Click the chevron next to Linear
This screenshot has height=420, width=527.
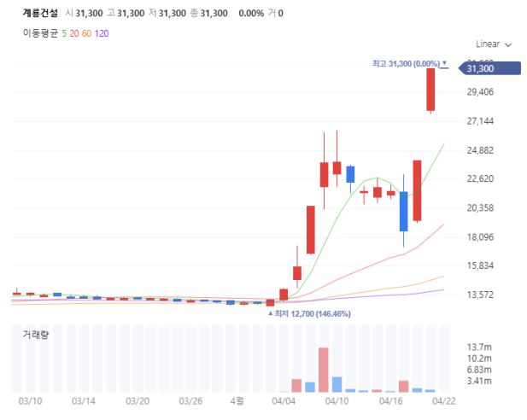(x=509, y=44)
